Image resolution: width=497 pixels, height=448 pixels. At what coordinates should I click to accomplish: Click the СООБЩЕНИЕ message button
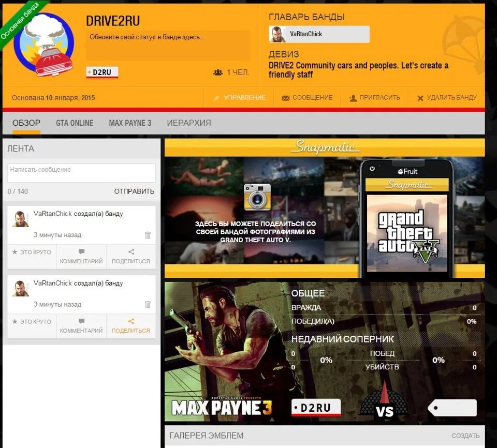click(307, 98)
